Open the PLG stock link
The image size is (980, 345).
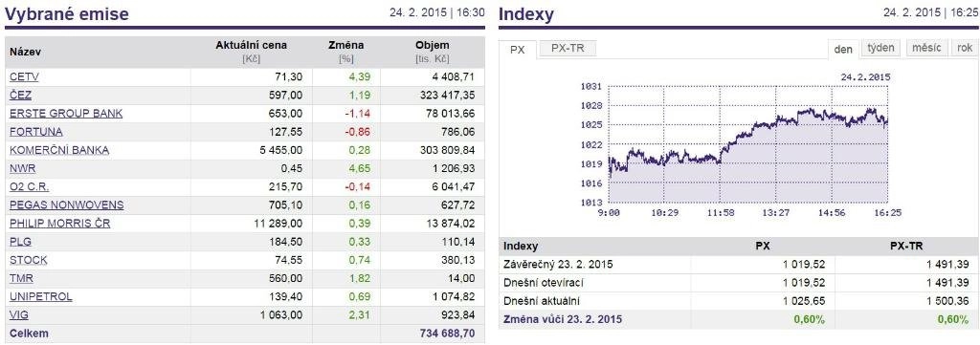click(20, 242)
